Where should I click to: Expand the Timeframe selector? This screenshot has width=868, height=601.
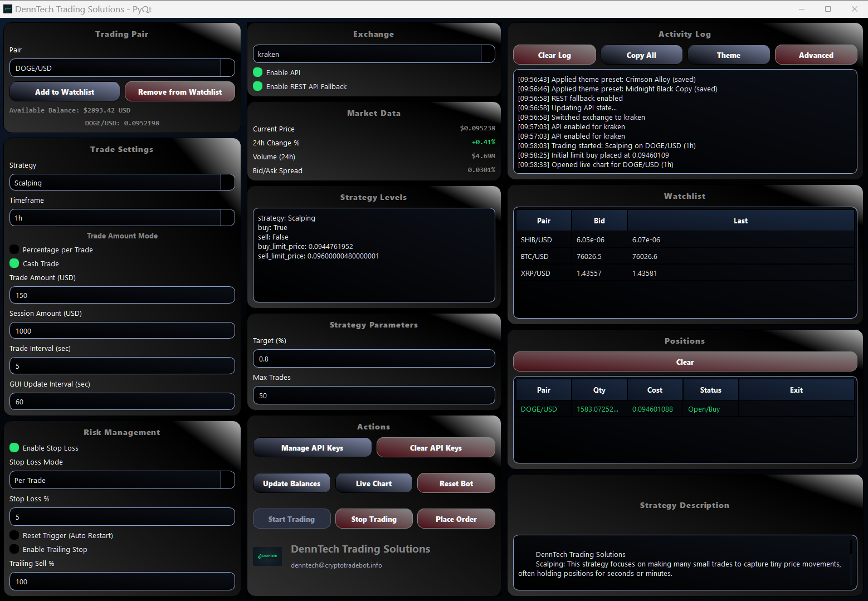click(227, 218)
